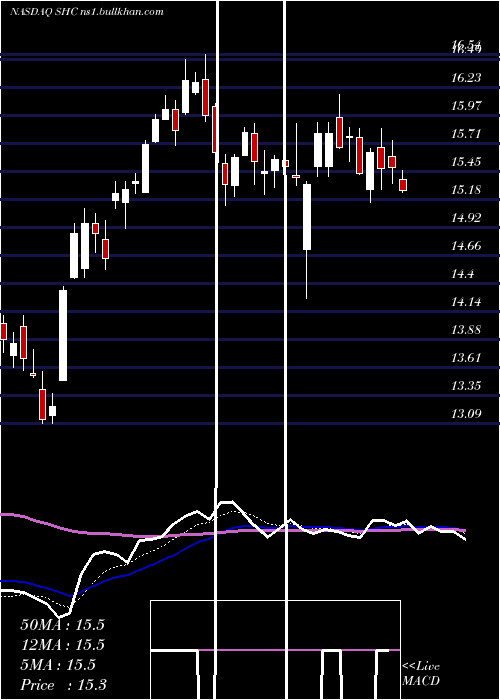Click the 14.14 price level label
The image size is (500, 700).
pos(466,302)
